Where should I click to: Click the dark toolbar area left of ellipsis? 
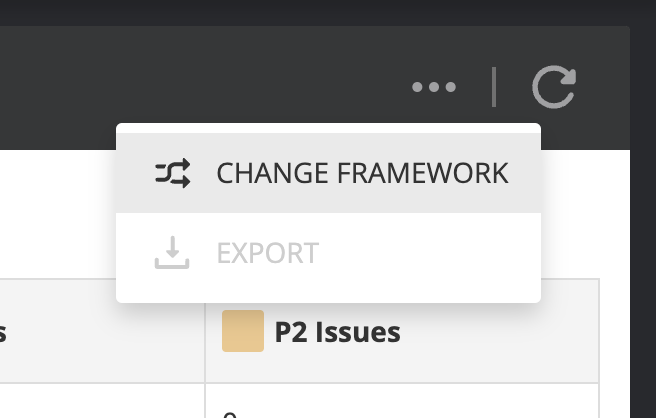coord(200,87)
